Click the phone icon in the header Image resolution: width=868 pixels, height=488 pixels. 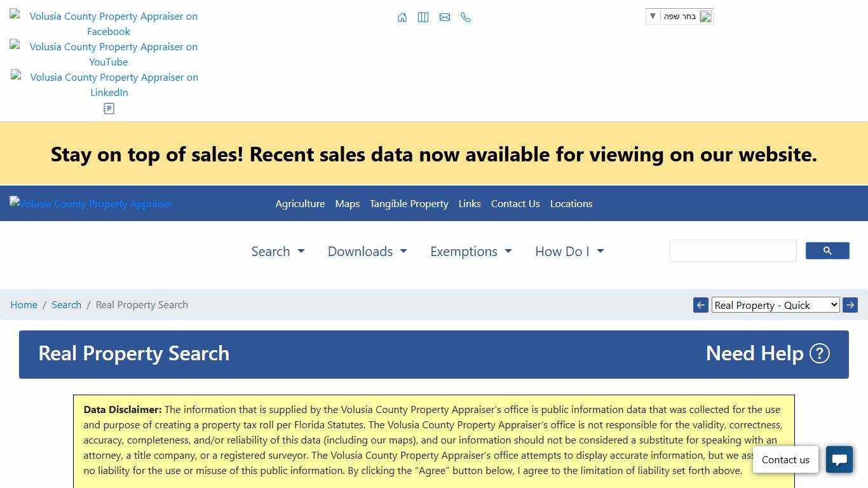466,17
